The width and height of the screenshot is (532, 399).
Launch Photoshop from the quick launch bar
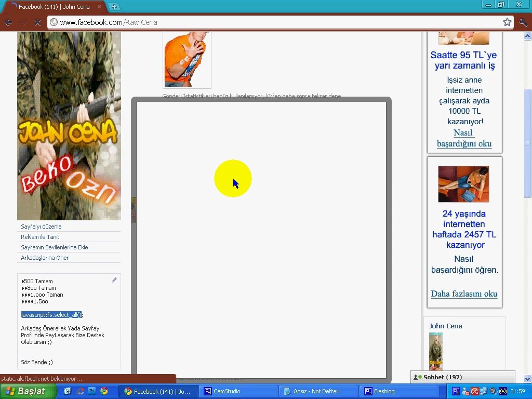click(91, 391)
